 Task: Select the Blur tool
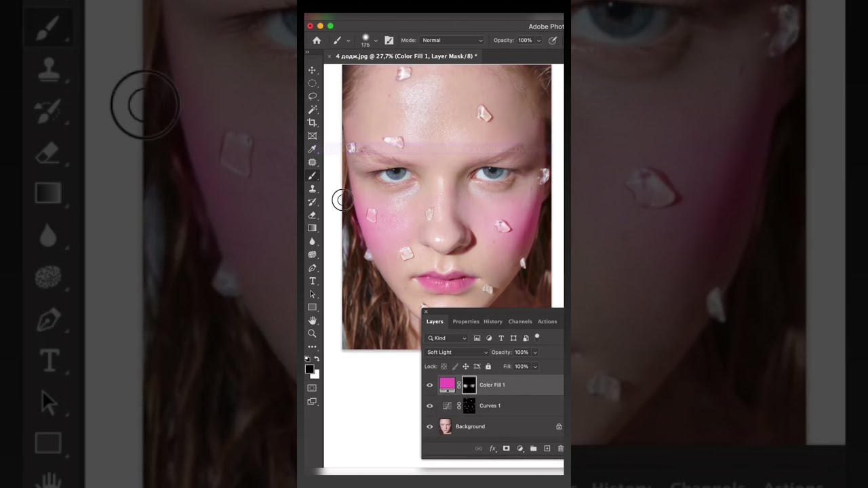313,241
